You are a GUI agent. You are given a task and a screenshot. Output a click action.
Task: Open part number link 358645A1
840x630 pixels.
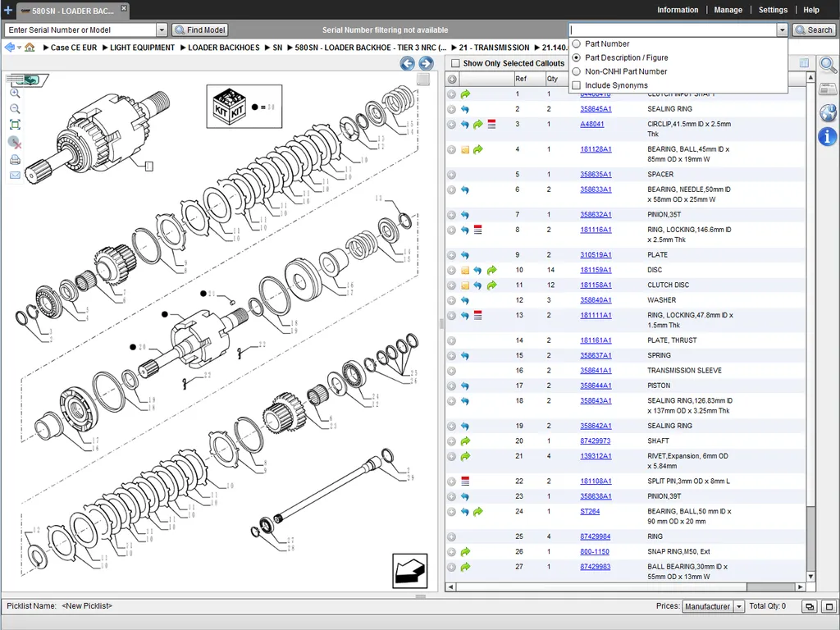pyautogui.click(x=596, y=109)
